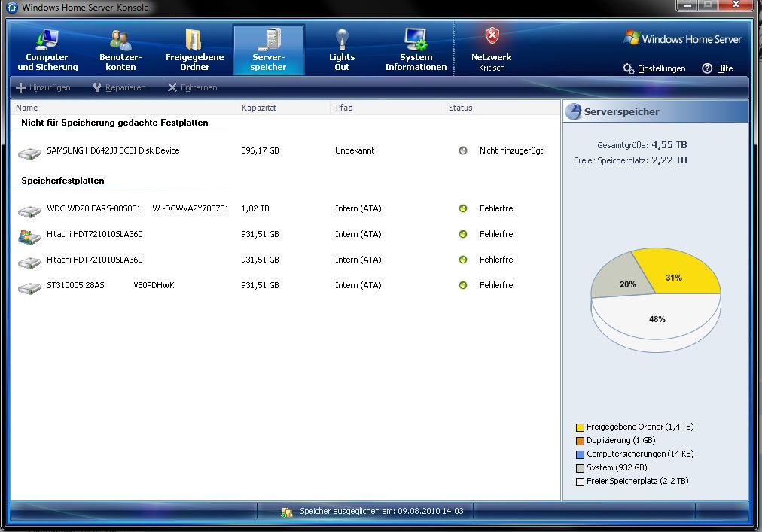Sort by the Kapazität column header
Viewport: 762px width, 532px height.
(283, 108)
